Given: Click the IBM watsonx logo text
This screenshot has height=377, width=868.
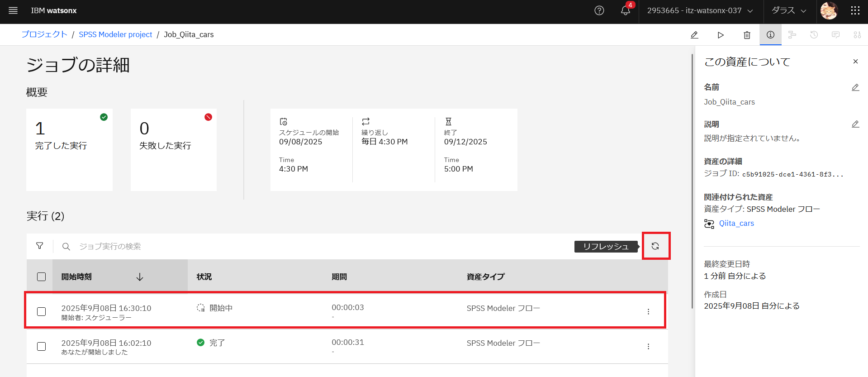Looking at the screenshot, I should click(x=54, y=10).
